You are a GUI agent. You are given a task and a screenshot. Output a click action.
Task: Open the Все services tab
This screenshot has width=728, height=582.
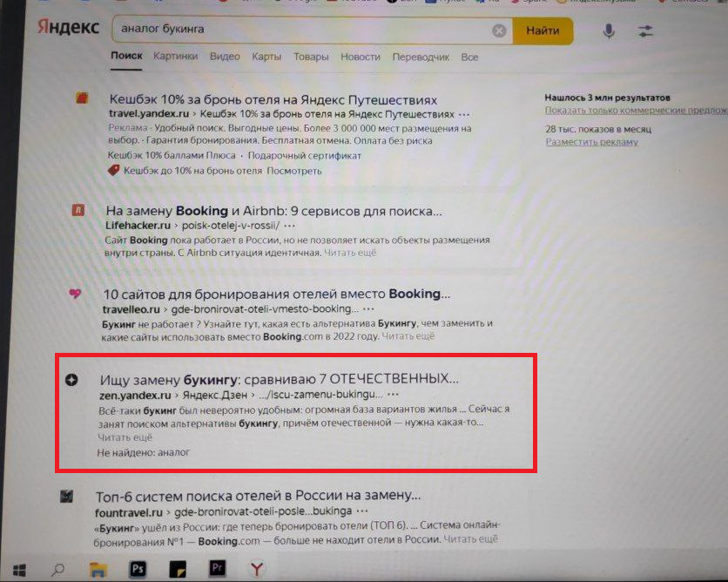469,58
